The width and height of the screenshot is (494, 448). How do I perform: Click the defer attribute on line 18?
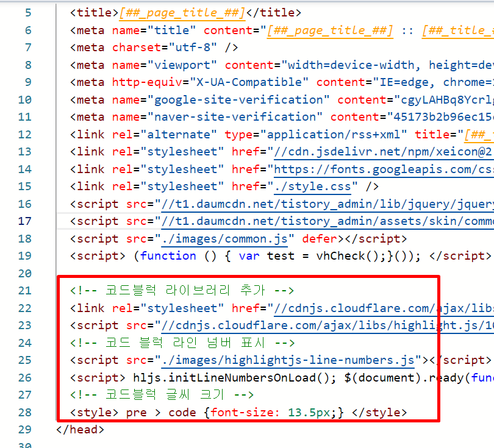320,239
